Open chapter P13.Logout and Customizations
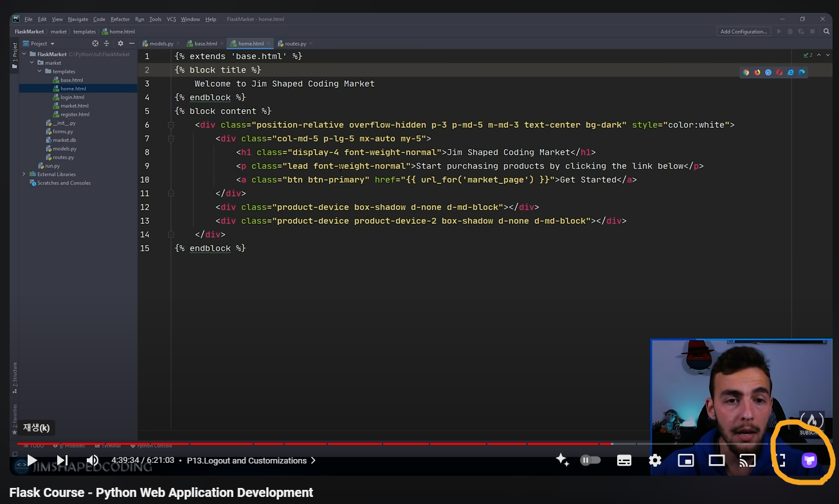 pyautogui.click(x=251, y=460)
